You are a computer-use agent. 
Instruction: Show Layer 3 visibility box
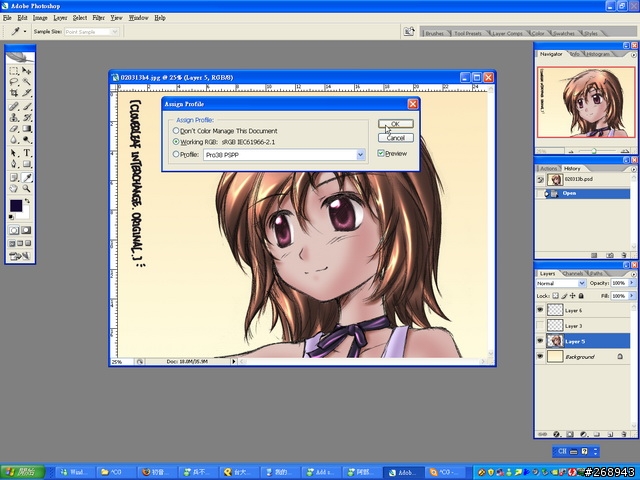pyautogui.click(x=540, y=325)
